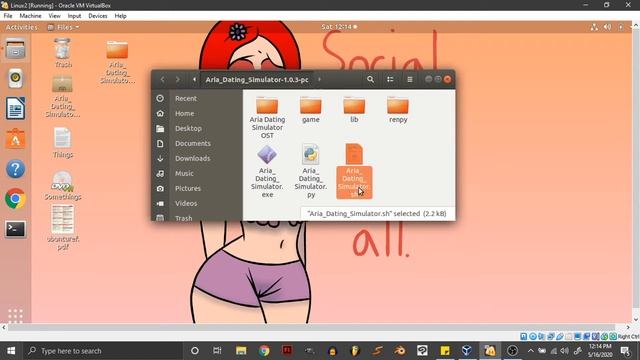Select the Somethings DVD icon on desktop

(62, 186)
